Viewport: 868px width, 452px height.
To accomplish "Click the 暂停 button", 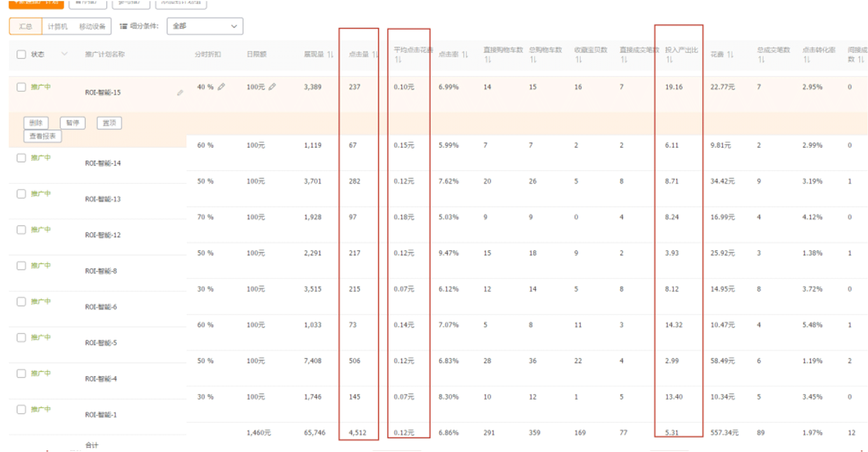I will pyautogui.click(x=72, y=123).
